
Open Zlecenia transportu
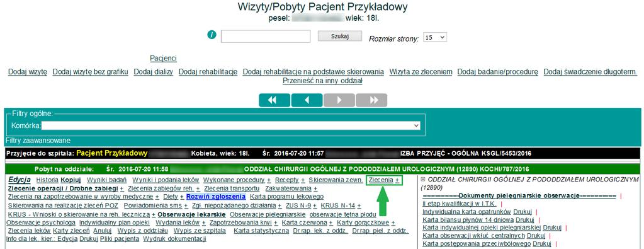coord(232,188)
